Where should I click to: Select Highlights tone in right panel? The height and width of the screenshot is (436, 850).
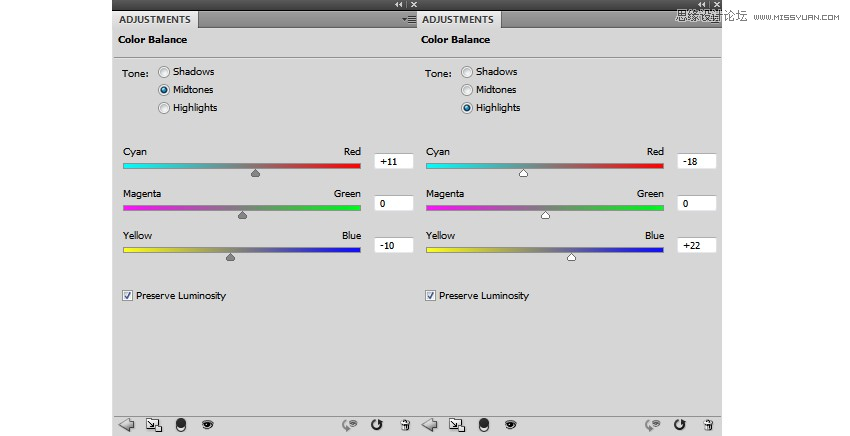pos(467,108)
